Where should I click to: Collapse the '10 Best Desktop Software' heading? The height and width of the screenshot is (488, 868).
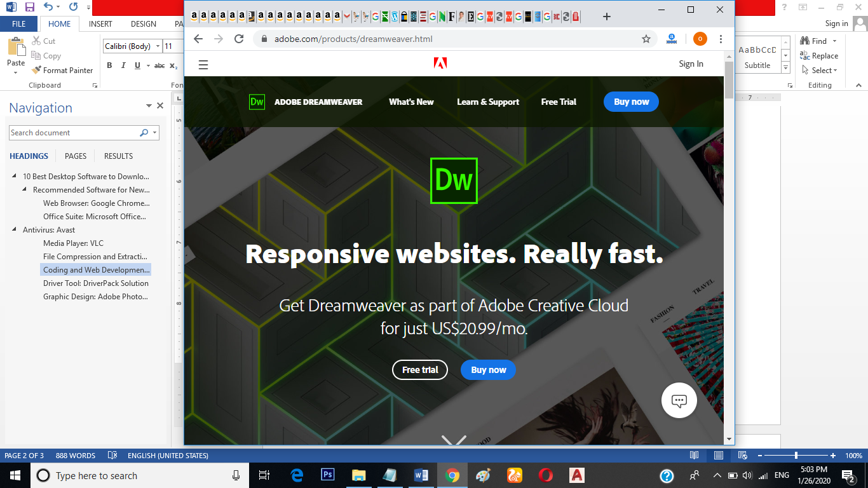(x=15, y=177)
